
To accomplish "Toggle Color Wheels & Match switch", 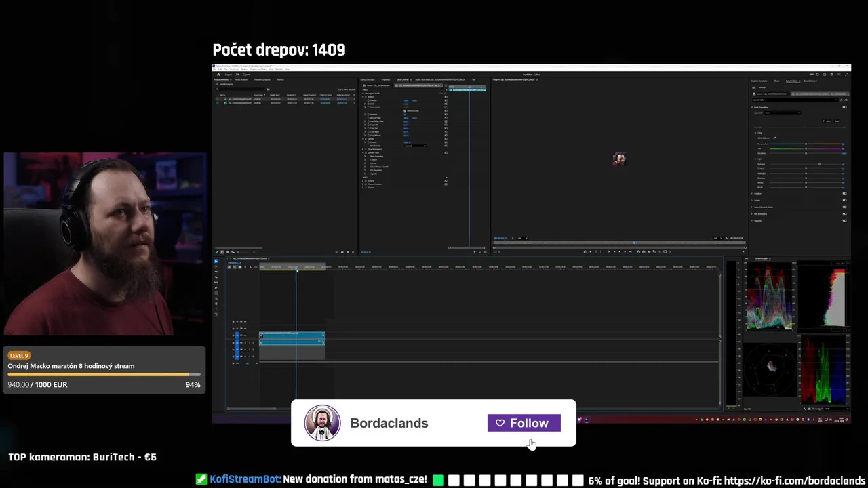I will click(844, 207).
